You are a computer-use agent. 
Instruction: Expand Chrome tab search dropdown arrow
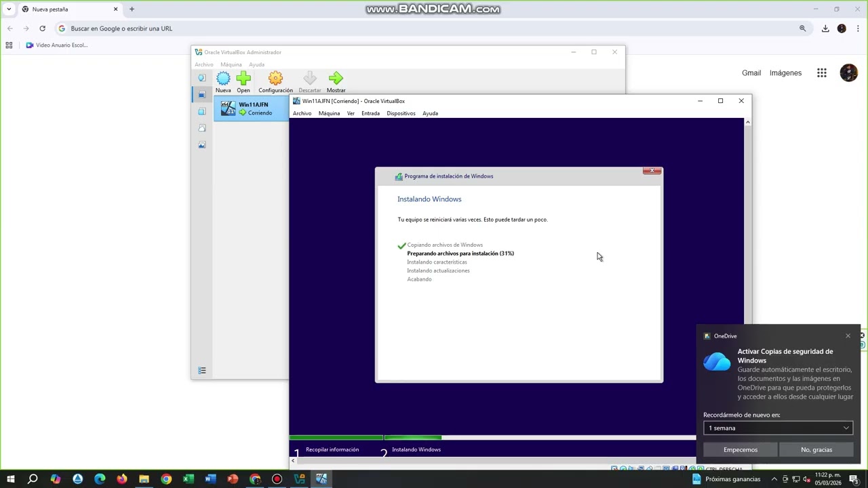[x=9, y=9]
